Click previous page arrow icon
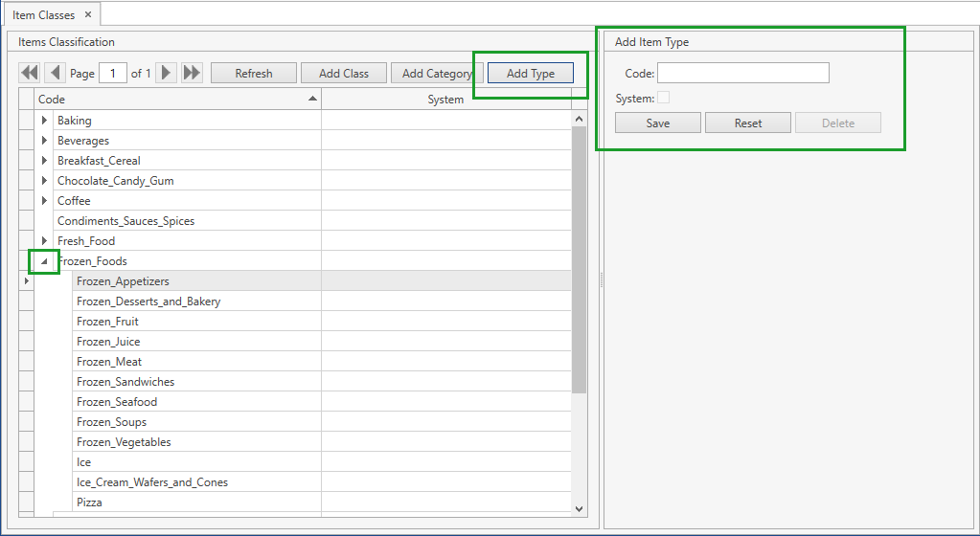 [55, 73]
